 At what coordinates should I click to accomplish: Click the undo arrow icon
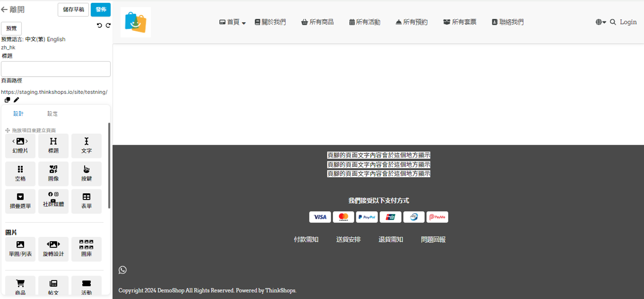tap(99, 25)
